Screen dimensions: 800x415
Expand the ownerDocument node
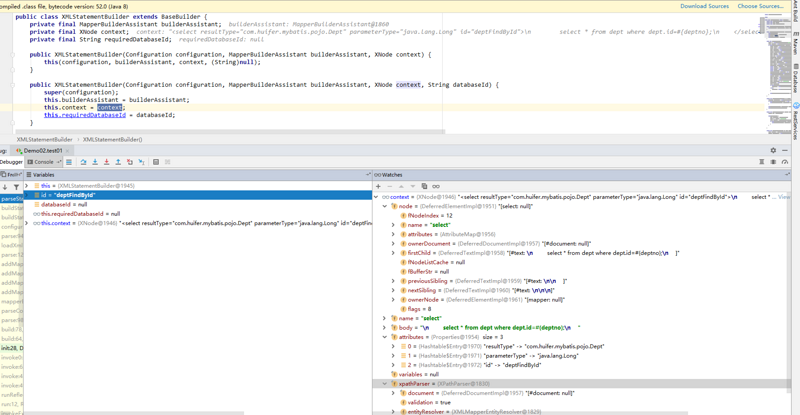click(x=393, y=243)
